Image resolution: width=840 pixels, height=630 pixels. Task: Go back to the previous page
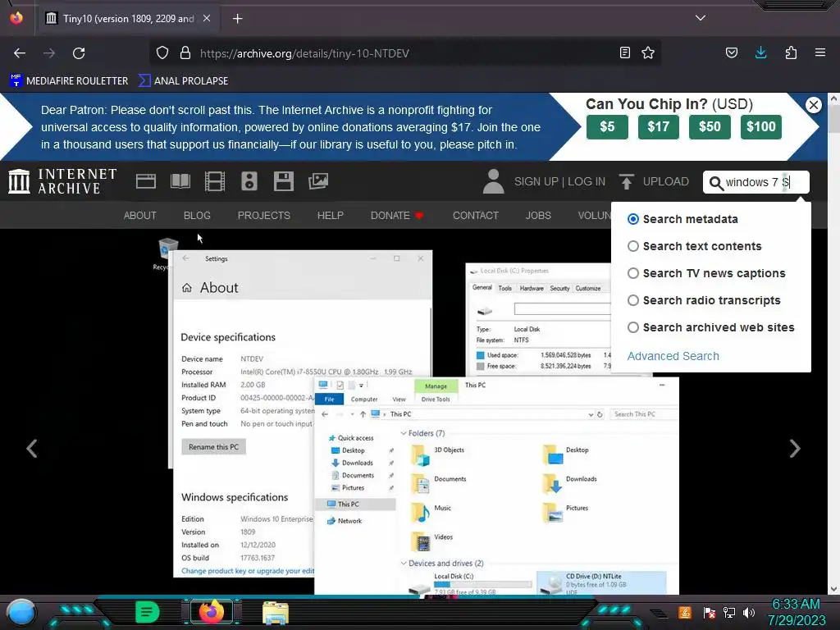pyautogui.click(x=20, y=53)
